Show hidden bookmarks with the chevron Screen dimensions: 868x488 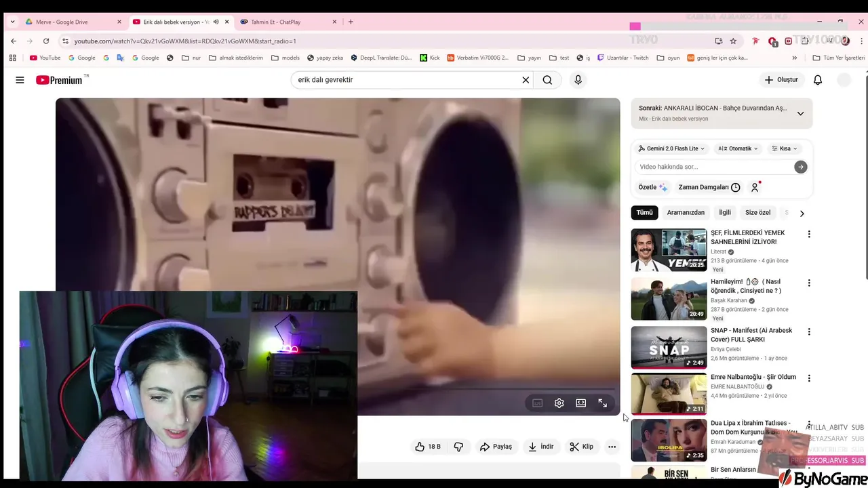point(795,58)
